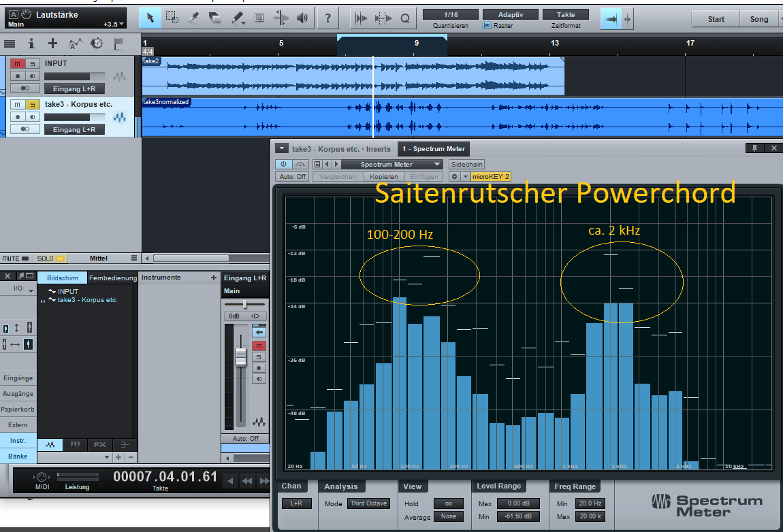
Task: Open the inspector info icon
Action: (x=31, y=44)
